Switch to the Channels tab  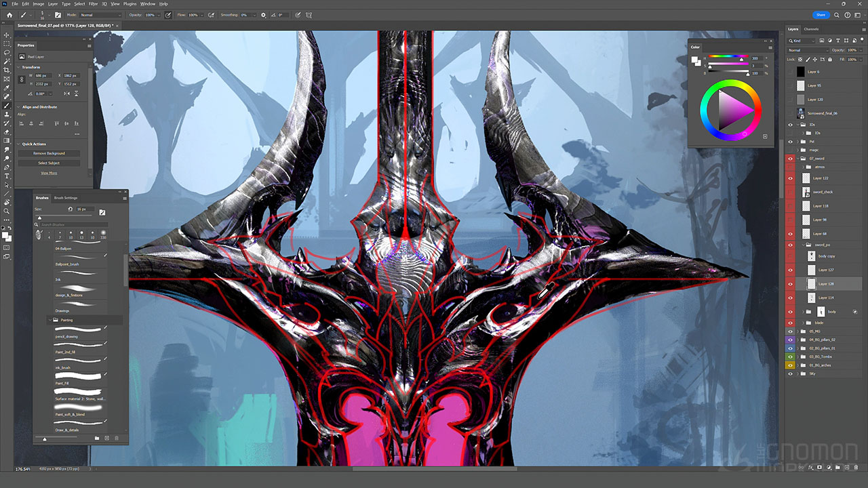pyautogui.click(x=811, y=29)
